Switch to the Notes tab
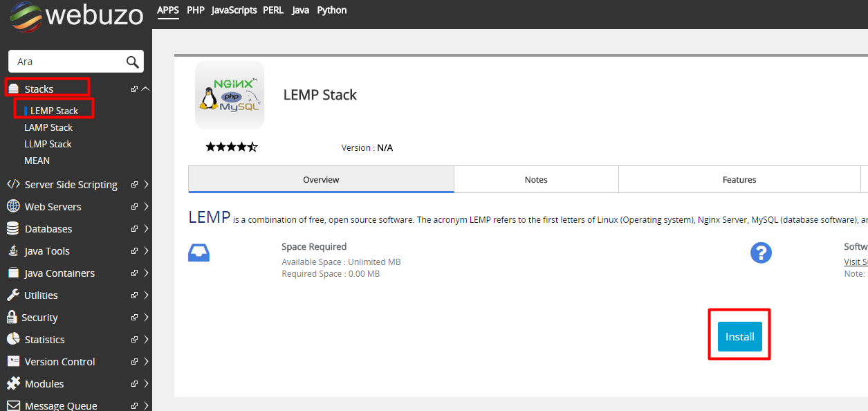Screen dimensions: 868x411 (536, 179)
